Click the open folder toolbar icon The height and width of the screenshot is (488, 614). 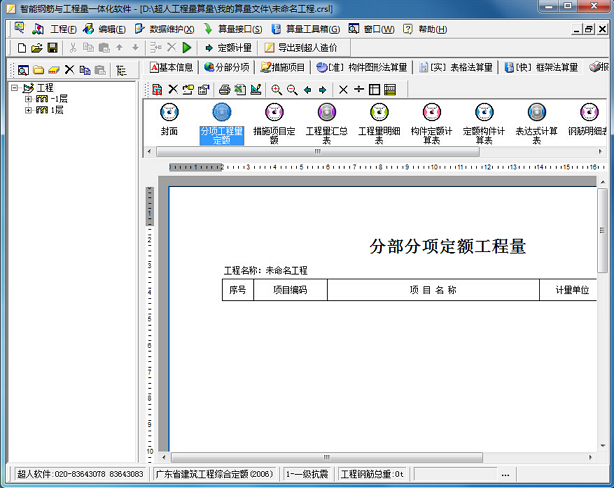pyautogui.click(x=37, y=48)
